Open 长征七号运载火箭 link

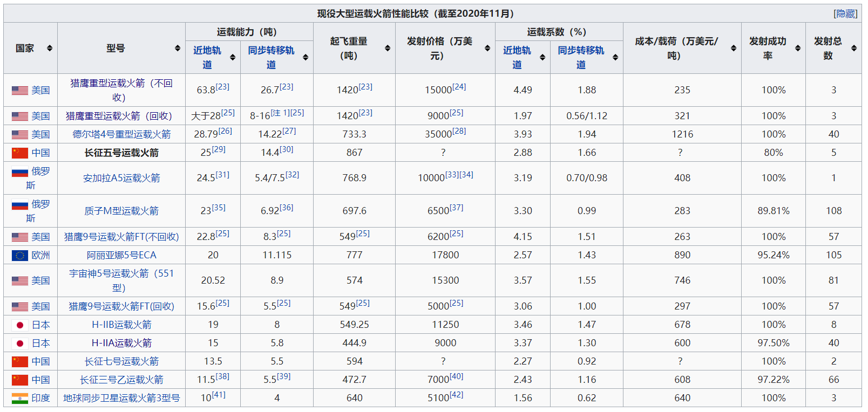121,361
